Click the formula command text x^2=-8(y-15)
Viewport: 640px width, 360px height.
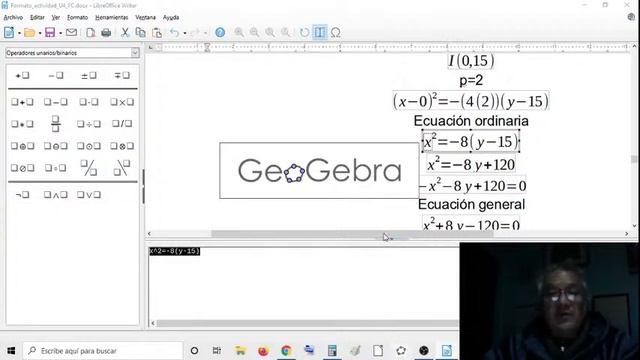pos(174,251)
